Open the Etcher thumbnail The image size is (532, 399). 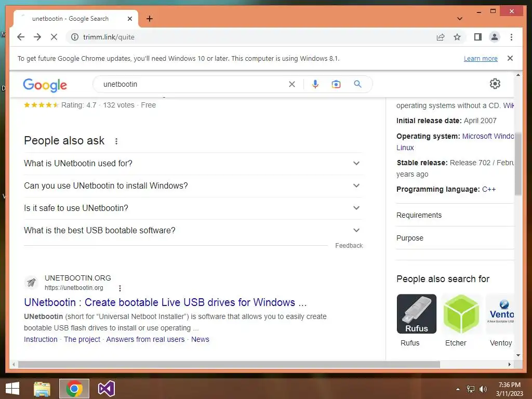point(461,314)
